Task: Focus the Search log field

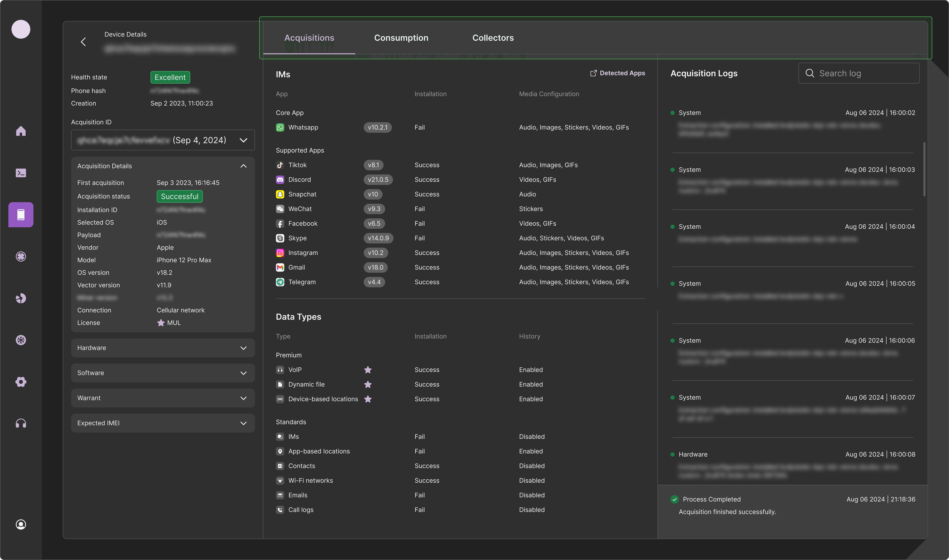Action: (x=859, y=73)
